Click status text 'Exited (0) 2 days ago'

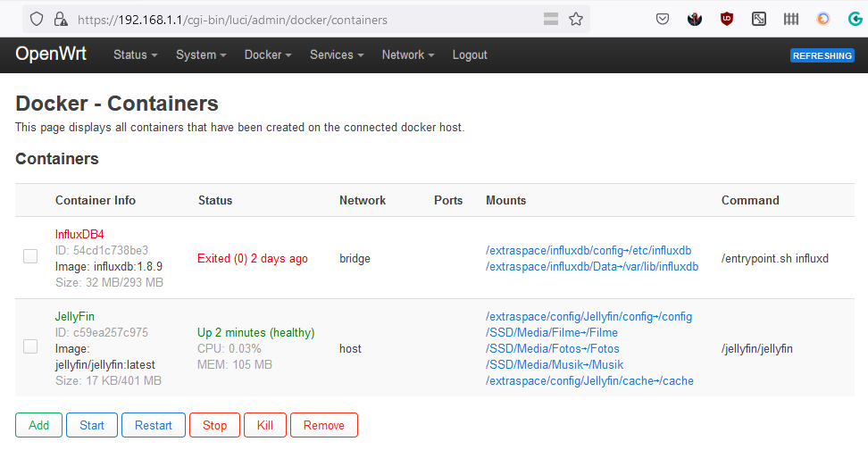tap(253, 259)
